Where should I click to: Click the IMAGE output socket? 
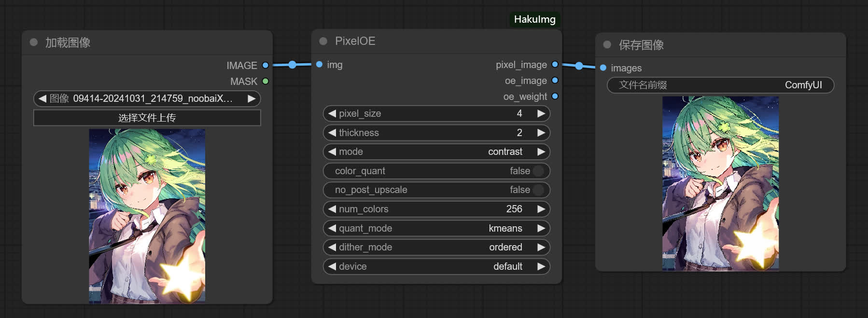(x=265, y=65)
